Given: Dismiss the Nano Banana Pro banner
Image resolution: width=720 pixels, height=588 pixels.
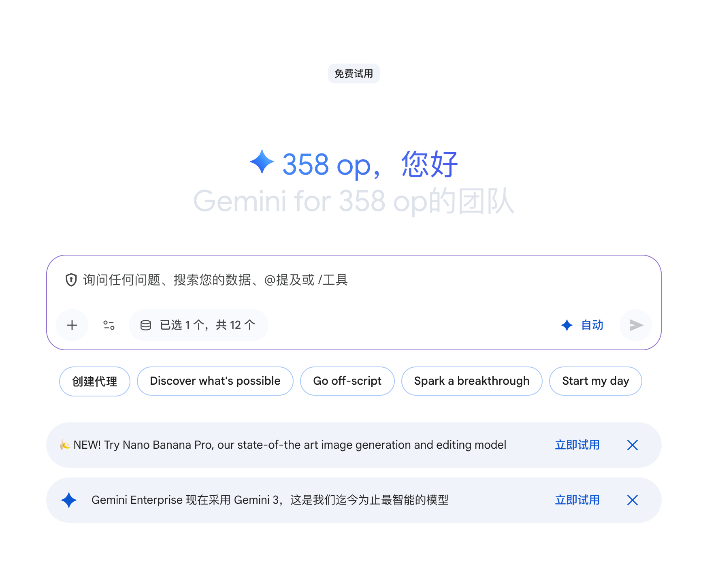Looking at the screenshot, I should point(633,445).
